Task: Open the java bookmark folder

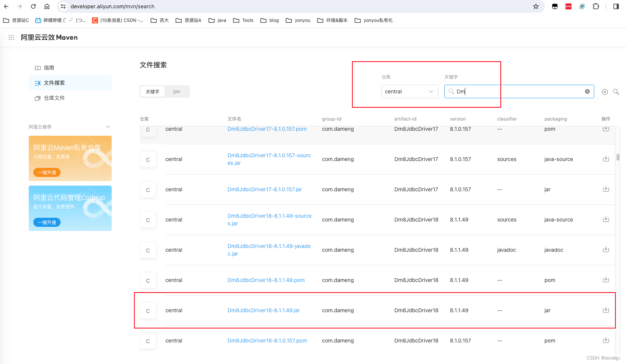Action: 217,20
